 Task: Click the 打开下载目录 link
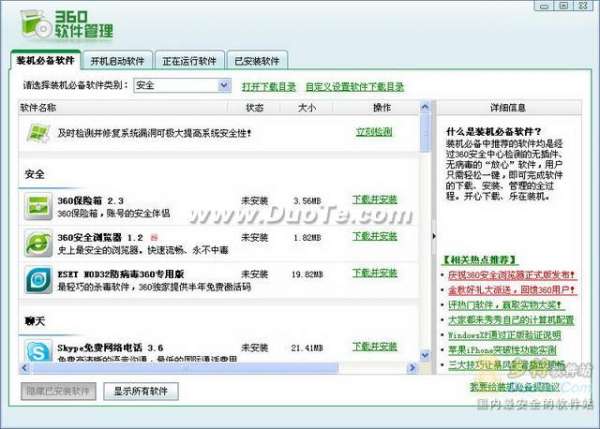(x=268, y=87)
